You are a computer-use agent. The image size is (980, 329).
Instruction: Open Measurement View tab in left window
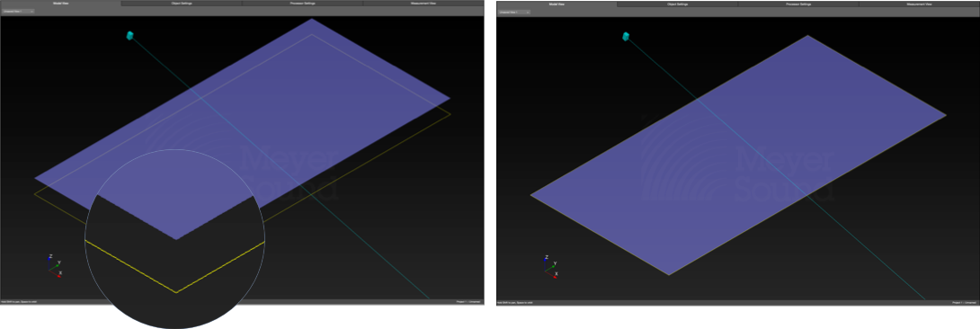click(423, 3)
